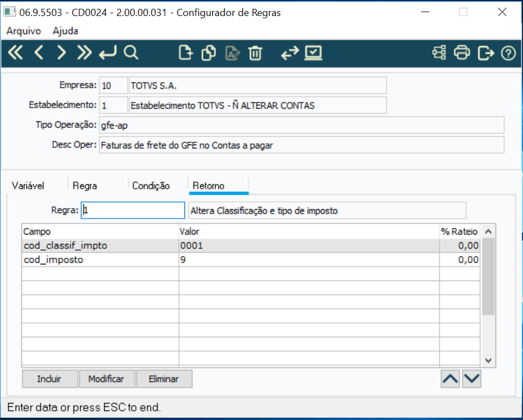This screenshot has width=523, height=420.
Task: Select the cod_imposto row
Action: click(251, 259)
